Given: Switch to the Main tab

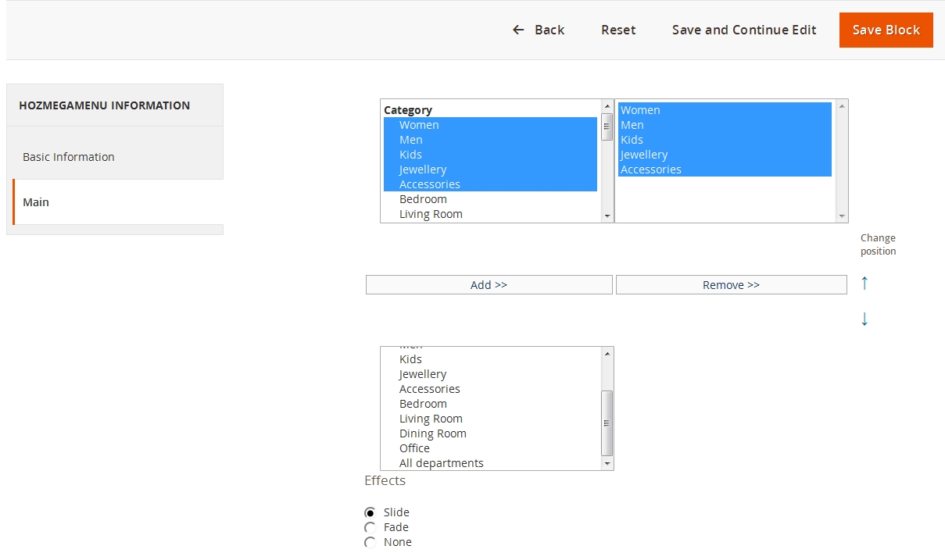Looking at the screenshot, I should point(36,202).
